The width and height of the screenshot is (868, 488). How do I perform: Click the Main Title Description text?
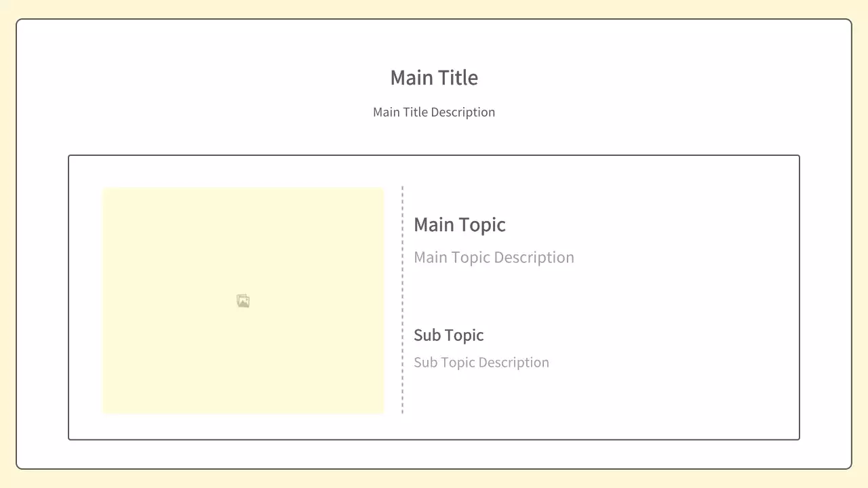[x=434, y=112]
